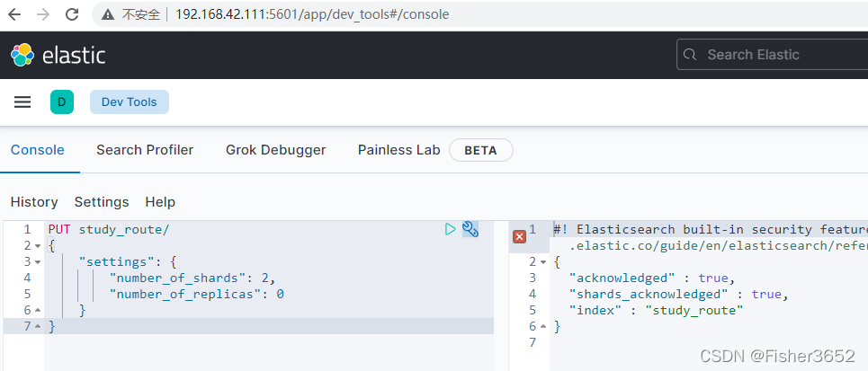Collapse the settings block at line 3
This screenshot has width=868, height=371.
point(38,262)
